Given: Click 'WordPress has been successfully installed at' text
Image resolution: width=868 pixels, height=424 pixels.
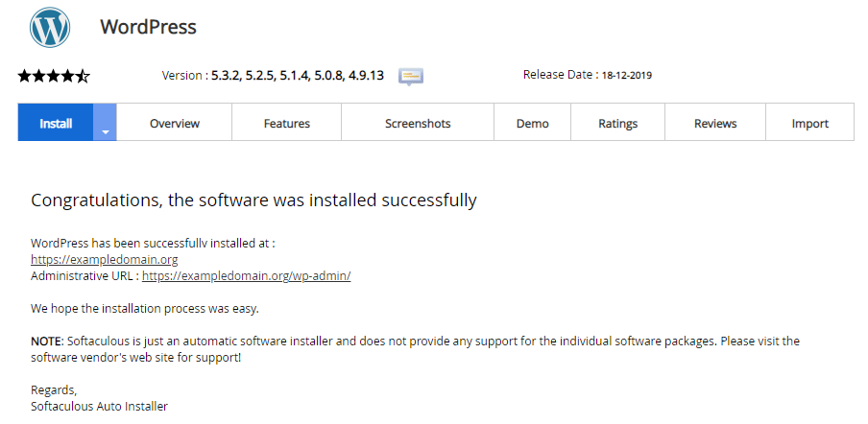Looking at the screenshot, I should pos(153,244).
